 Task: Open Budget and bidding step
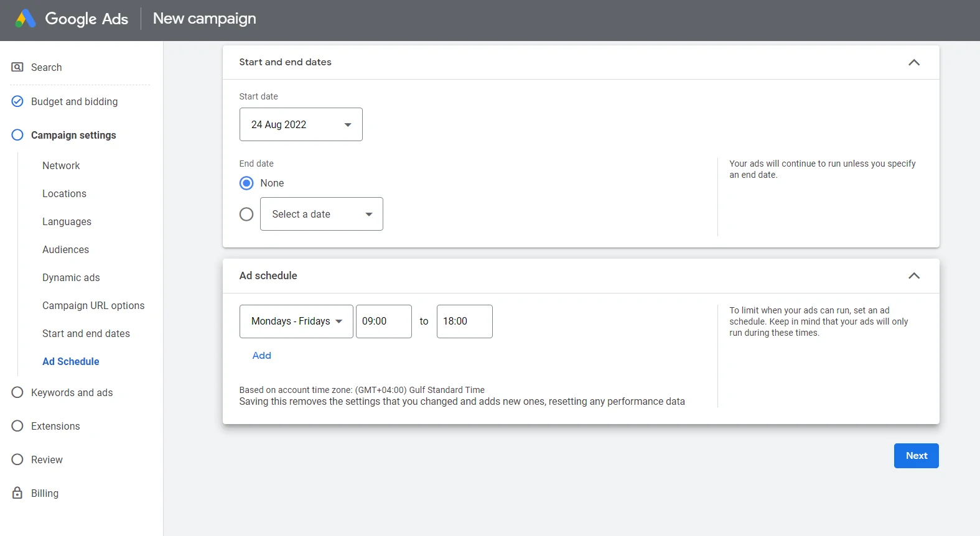tap(74, 101)
